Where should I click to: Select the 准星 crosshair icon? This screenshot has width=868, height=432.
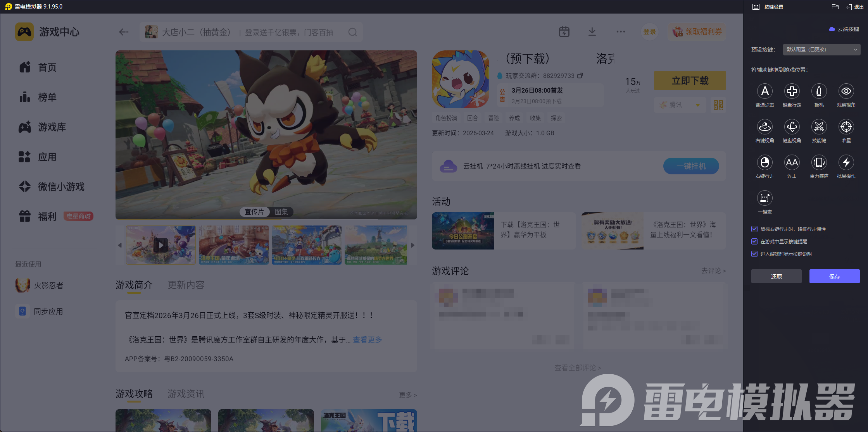tap(846, 127)
